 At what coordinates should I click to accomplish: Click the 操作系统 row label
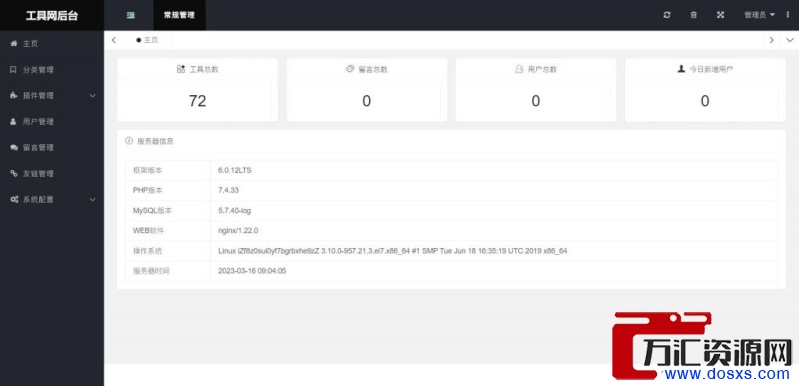coord(148,251)
